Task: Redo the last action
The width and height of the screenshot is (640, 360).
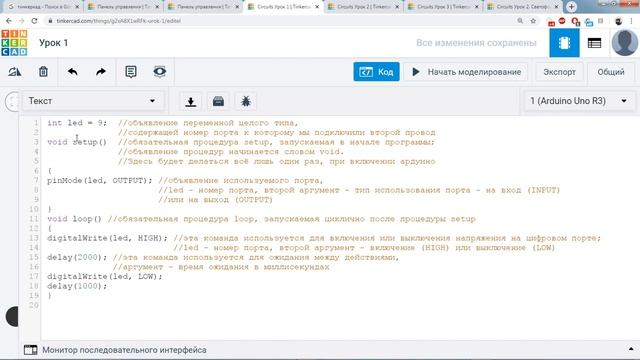Action: point(101,72)
